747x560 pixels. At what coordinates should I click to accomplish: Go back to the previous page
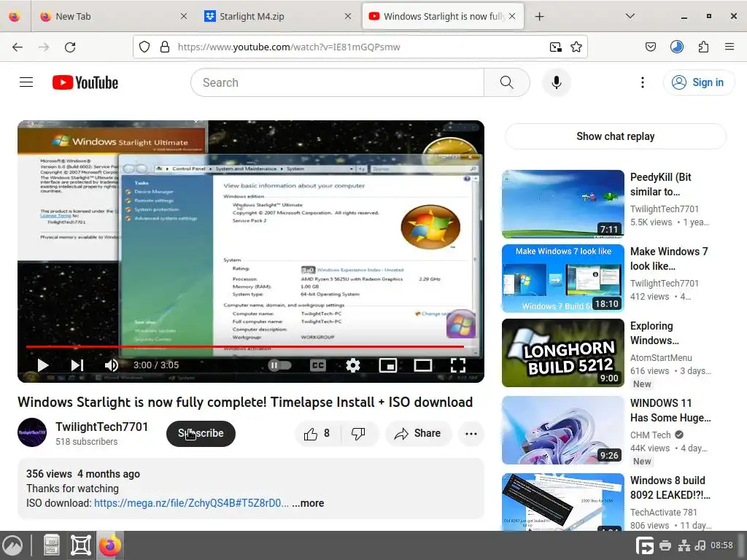tap(18, 47)
